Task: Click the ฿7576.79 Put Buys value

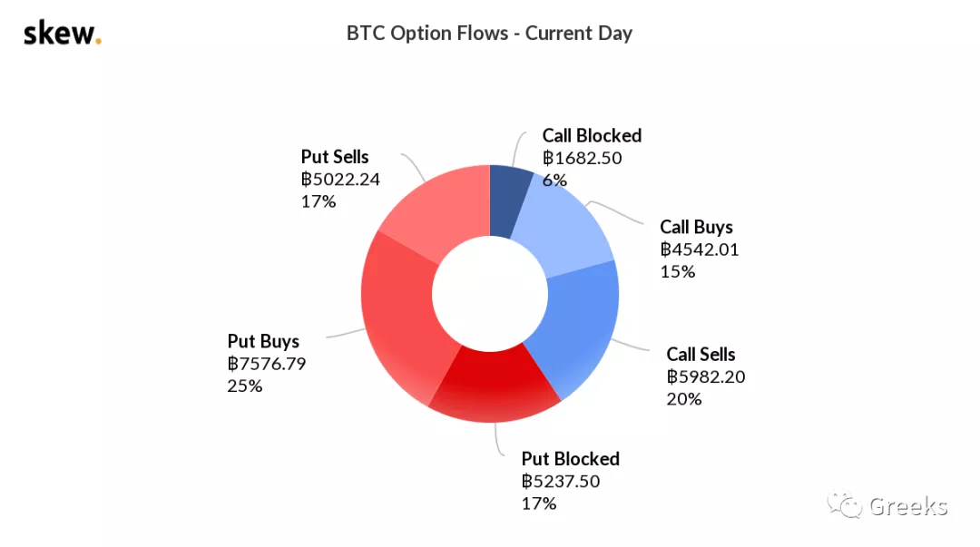Action: click(267, 364)
